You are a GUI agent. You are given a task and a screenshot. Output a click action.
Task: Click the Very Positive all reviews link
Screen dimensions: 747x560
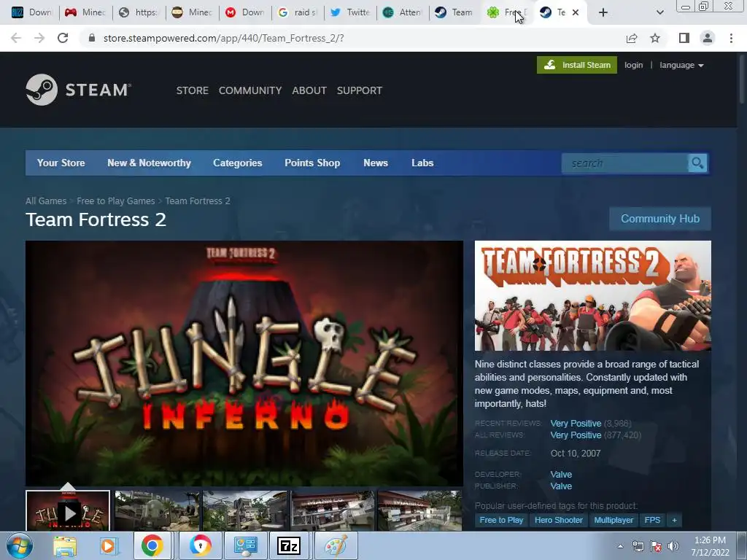click(576, 435)
